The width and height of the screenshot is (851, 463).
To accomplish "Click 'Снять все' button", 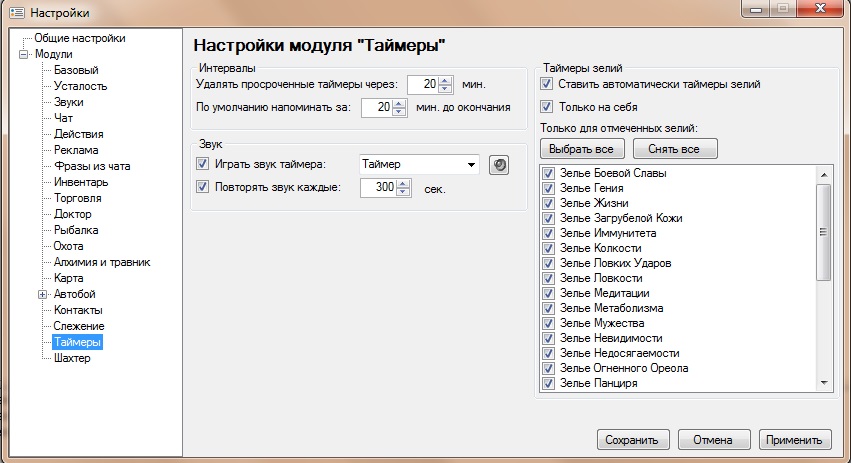I will tap(675, 149).
